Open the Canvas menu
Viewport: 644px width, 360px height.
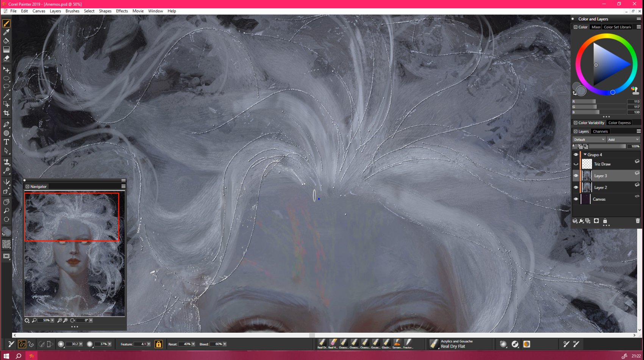pyautogui.click(x=39, y=11)
